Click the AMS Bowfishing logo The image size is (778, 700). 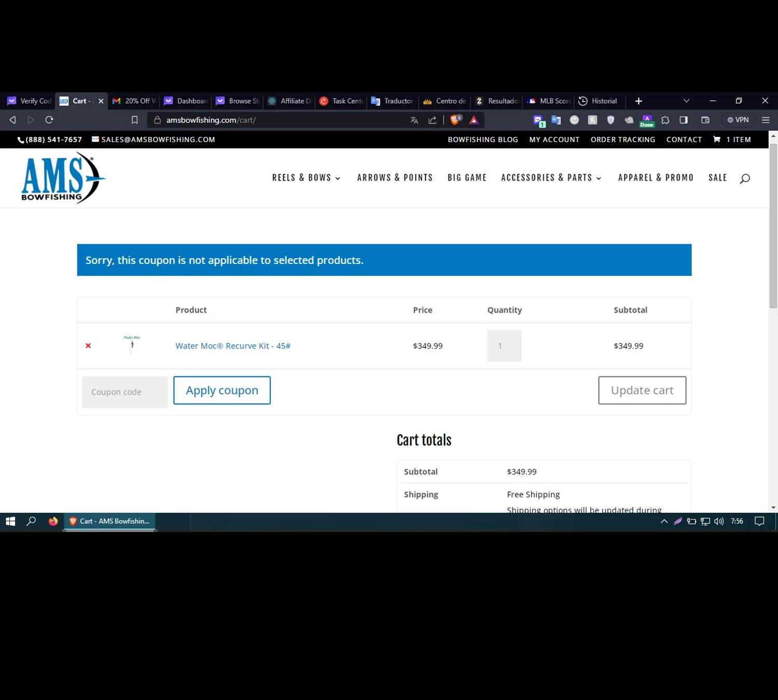click(63, 178)
